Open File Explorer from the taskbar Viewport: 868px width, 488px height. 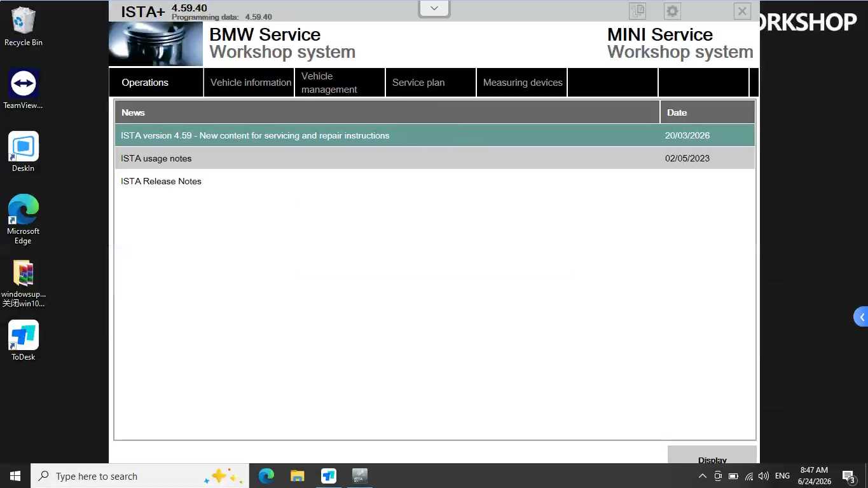click(298, 476)
